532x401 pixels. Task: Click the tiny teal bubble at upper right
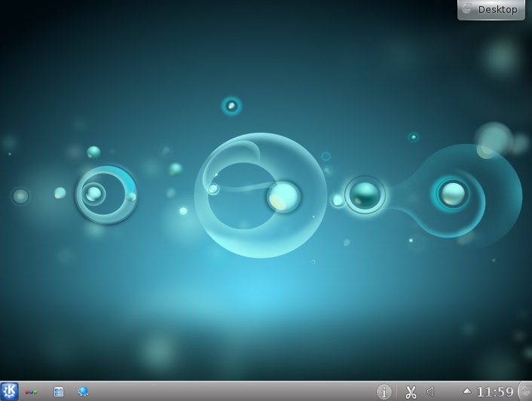(414, 137)
